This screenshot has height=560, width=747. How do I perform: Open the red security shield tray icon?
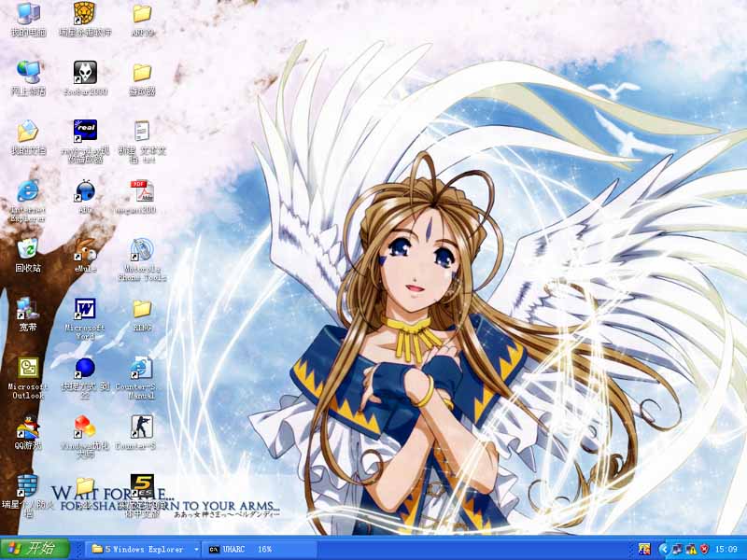click(704, 549)
